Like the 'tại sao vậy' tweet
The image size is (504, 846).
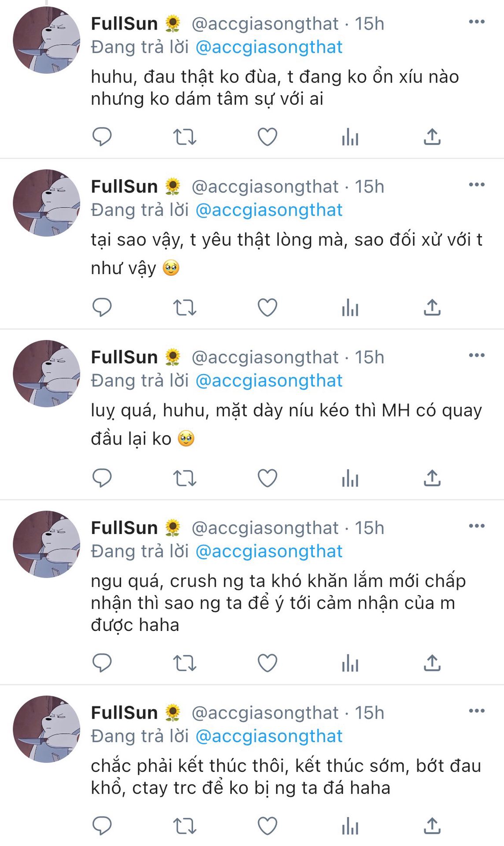coord(267,308)
